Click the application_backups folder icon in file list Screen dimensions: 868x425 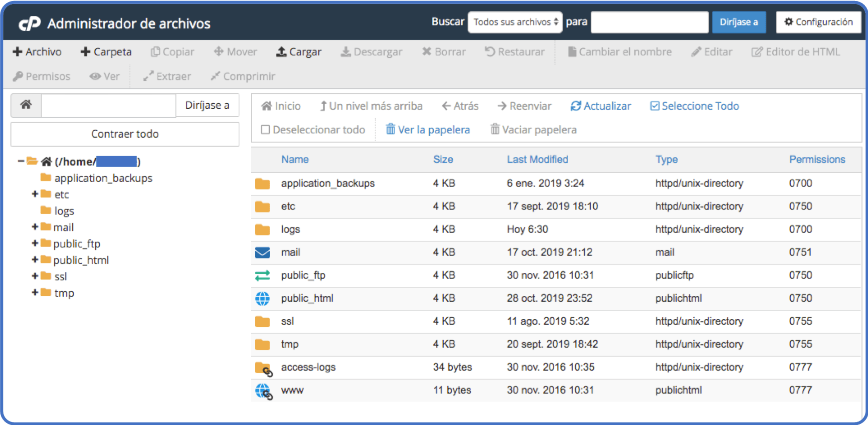[262, 184]
